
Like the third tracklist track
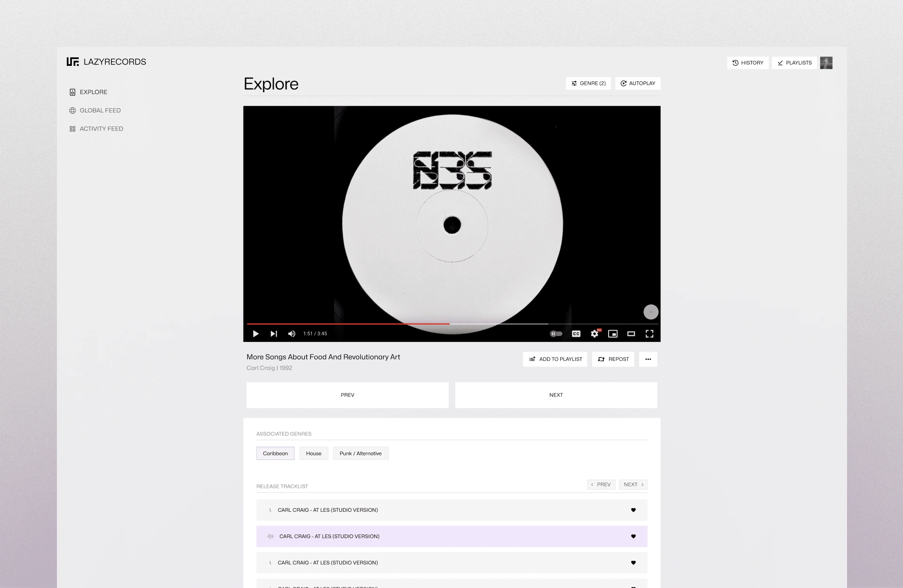click(x=634, y=563)
